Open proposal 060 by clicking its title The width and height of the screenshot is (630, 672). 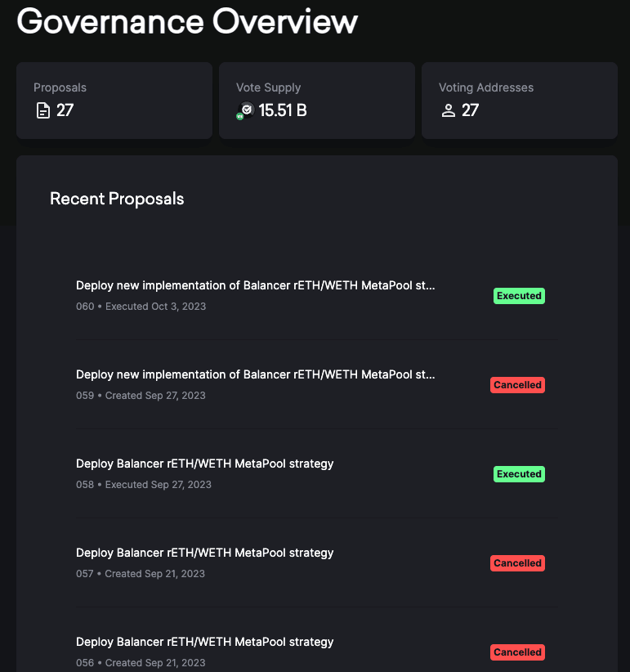255,286
